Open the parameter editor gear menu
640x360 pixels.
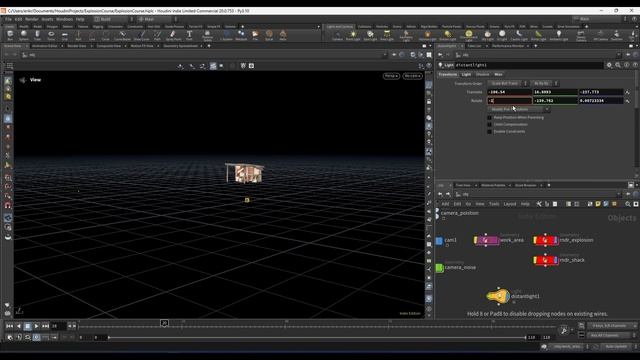(x=609, y=65)
